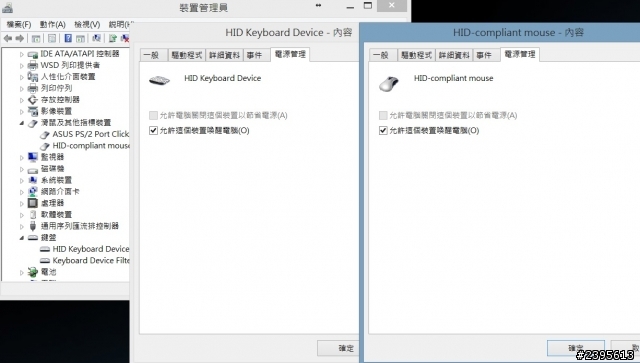
Task: Click the Uninstall device red X icon
Action: [125, 38]
